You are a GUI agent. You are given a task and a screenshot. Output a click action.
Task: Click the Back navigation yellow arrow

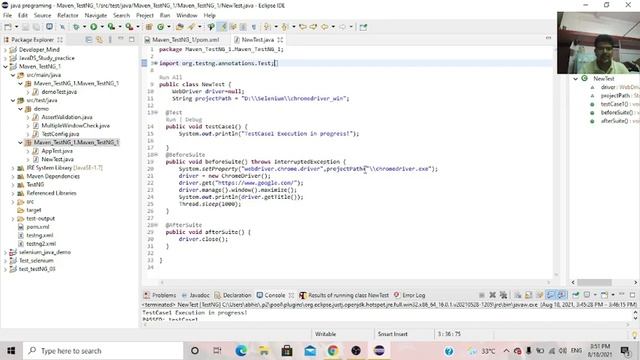324,27
